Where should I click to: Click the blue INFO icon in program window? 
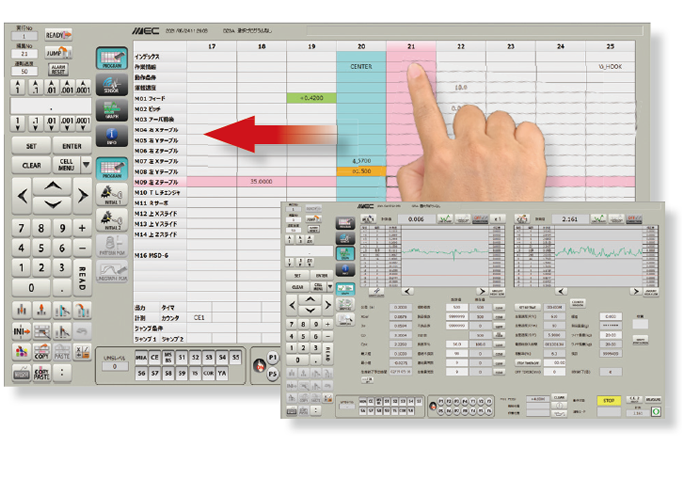[x=112, y=137]
